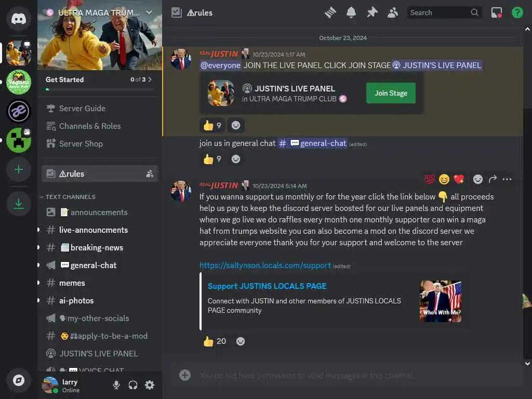Open the Inbox icon
The image size is (532, 399).
(497, 12)
